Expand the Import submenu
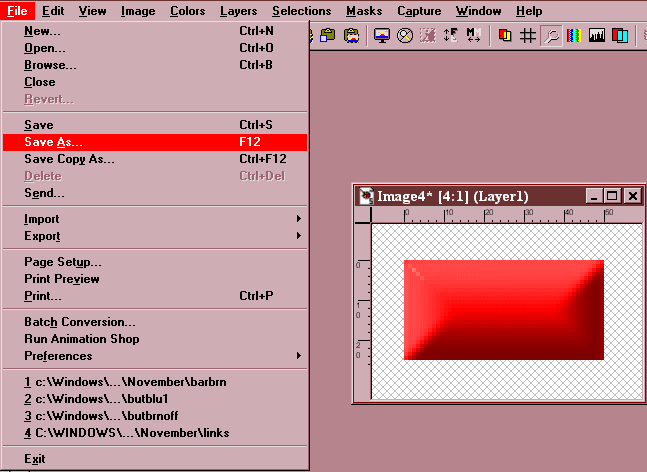This screenshot has width=647, height=472. point(155,219)
